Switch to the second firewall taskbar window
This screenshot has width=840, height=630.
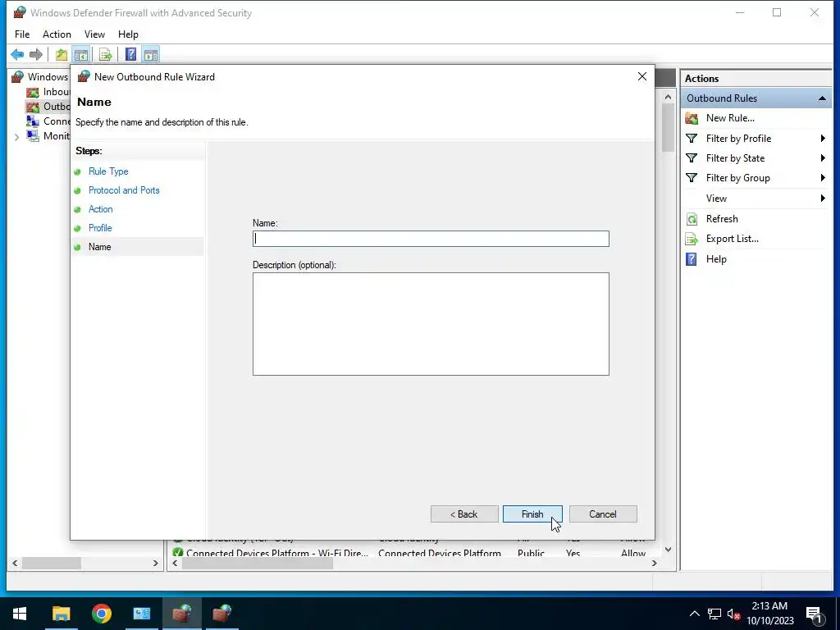[221, 614]
